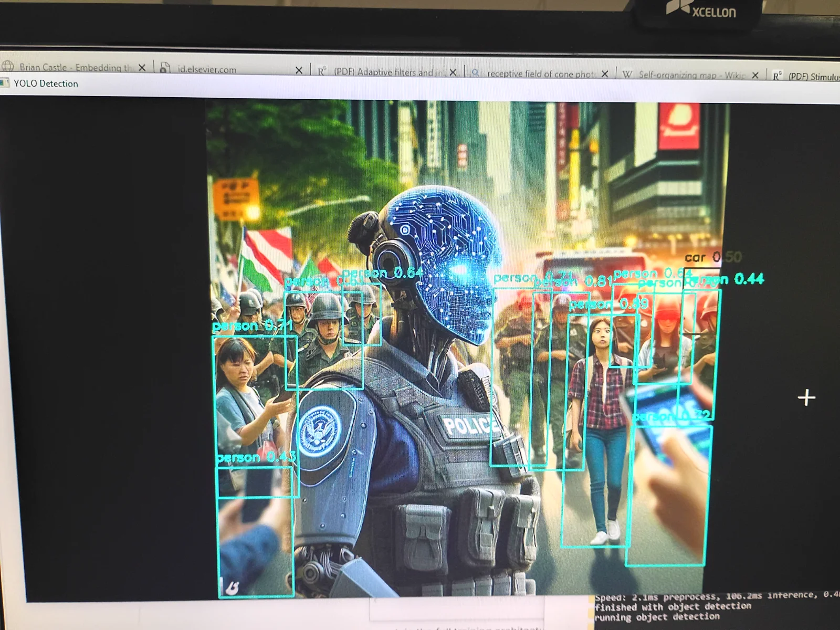Click the 'finished with object detection' terminal line

673,606
